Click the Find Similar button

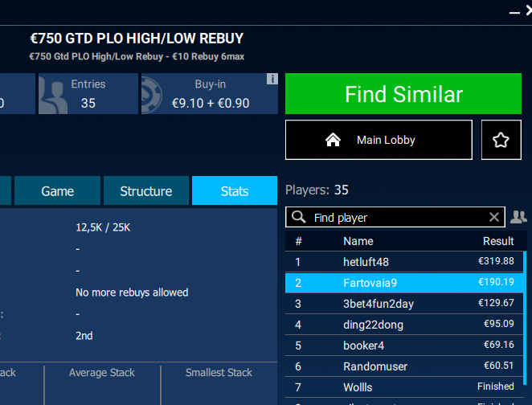(x=403, y=94)
